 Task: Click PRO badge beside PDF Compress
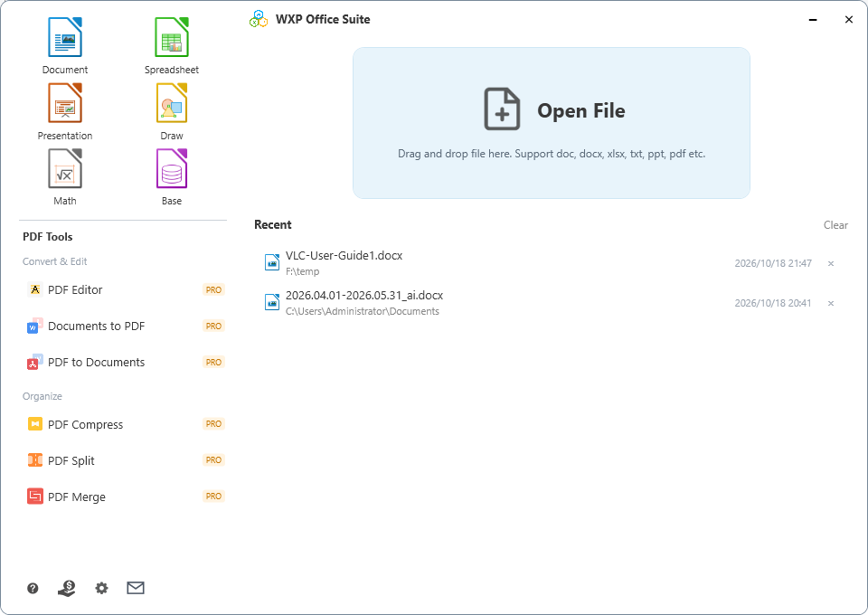[x=213, y=424]
